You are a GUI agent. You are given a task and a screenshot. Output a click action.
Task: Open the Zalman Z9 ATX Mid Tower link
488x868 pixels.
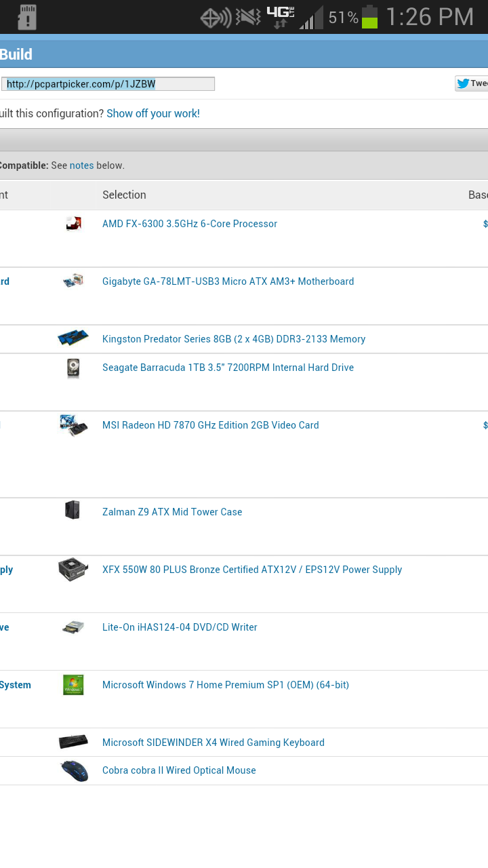[x=172, y=512]
